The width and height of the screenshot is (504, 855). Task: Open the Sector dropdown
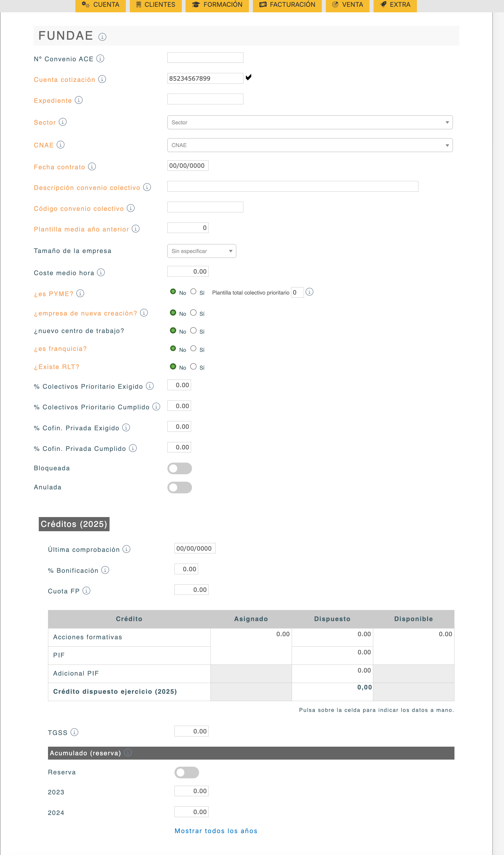(x=310, y=122)
